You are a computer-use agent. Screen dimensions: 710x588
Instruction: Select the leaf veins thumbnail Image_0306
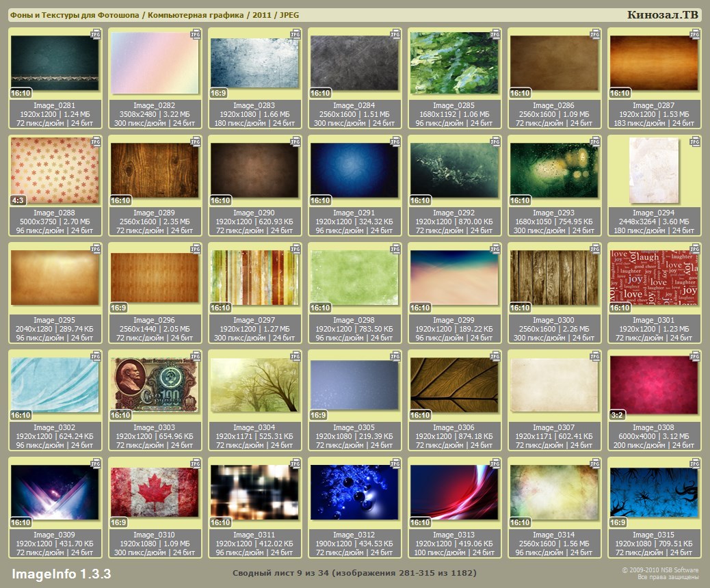point(454,385)
